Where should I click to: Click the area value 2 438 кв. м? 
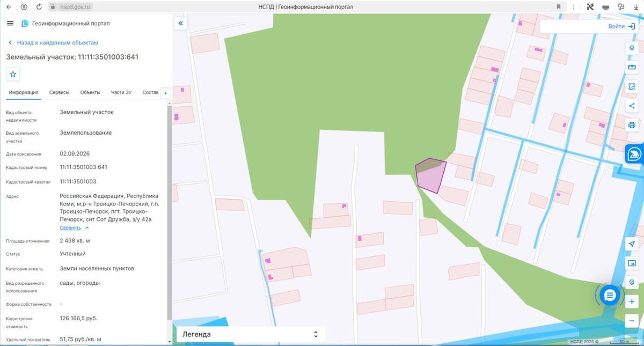(x=75, y=240)
